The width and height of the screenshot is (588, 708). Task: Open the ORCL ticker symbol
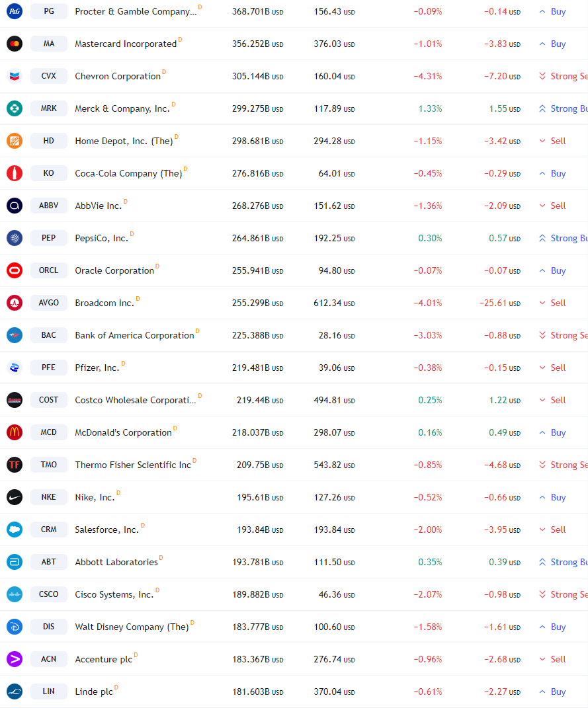(49, 270)
